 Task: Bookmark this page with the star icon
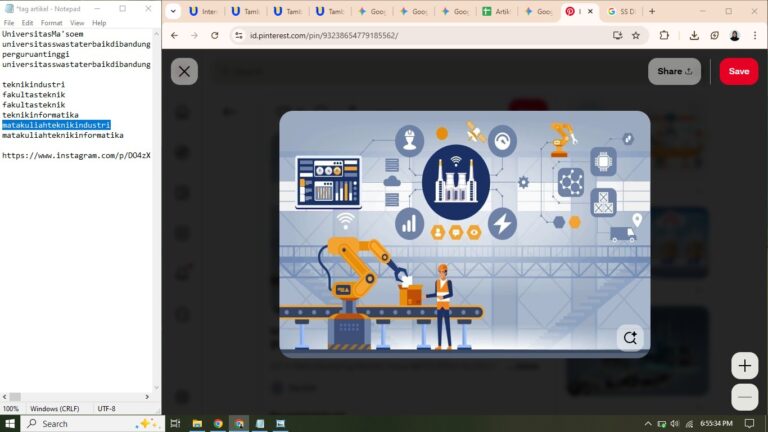click(x=636, y=35)
